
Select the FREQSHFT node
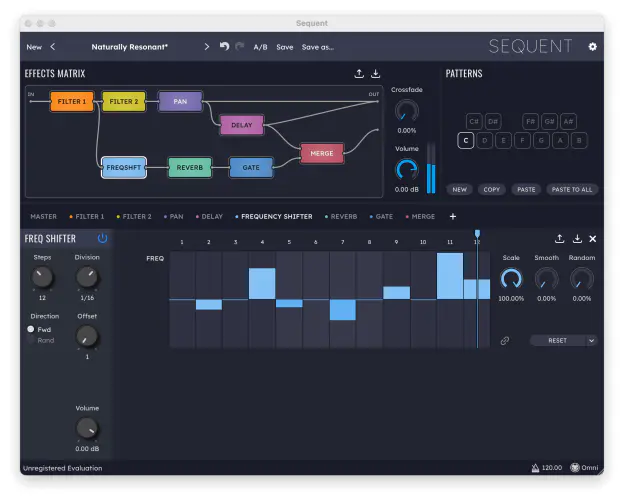[124, 168]
